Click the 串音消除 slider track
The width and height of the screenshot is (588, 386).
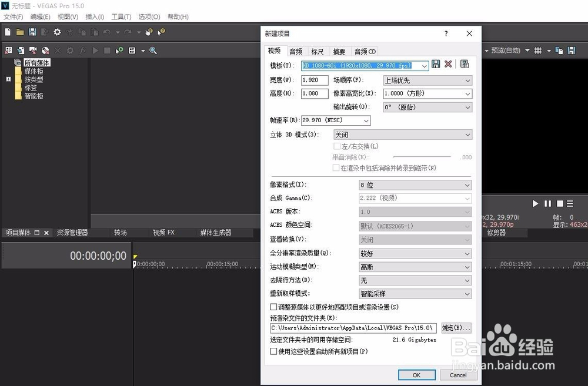[422, 157]
